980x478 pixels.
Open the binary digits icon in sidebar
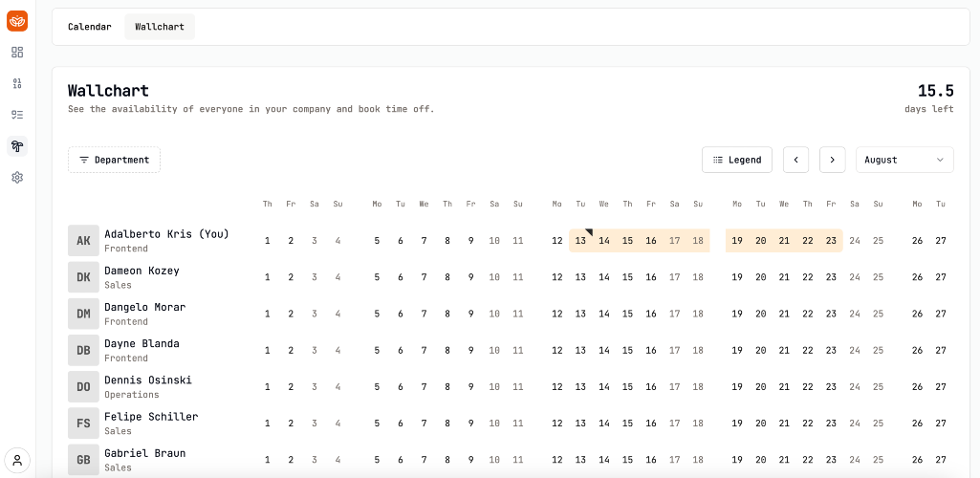[17, 84]
